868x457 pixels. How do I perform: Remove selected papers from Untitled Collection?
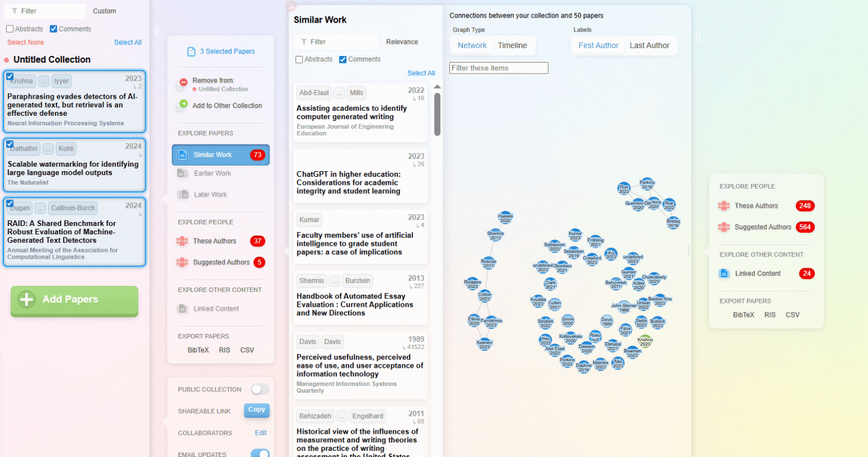coord(219,84)
